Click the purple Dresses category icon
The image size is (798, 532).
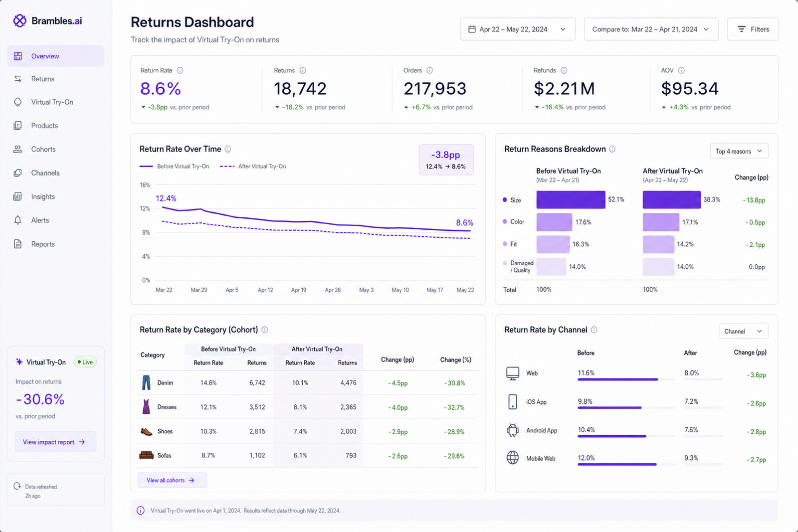(146, 407)
